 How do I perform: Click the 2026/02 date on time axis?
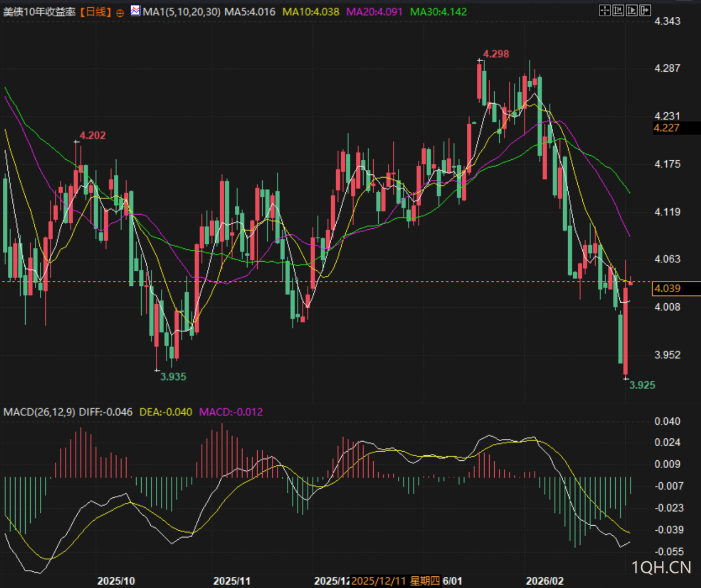pos(544,581)
